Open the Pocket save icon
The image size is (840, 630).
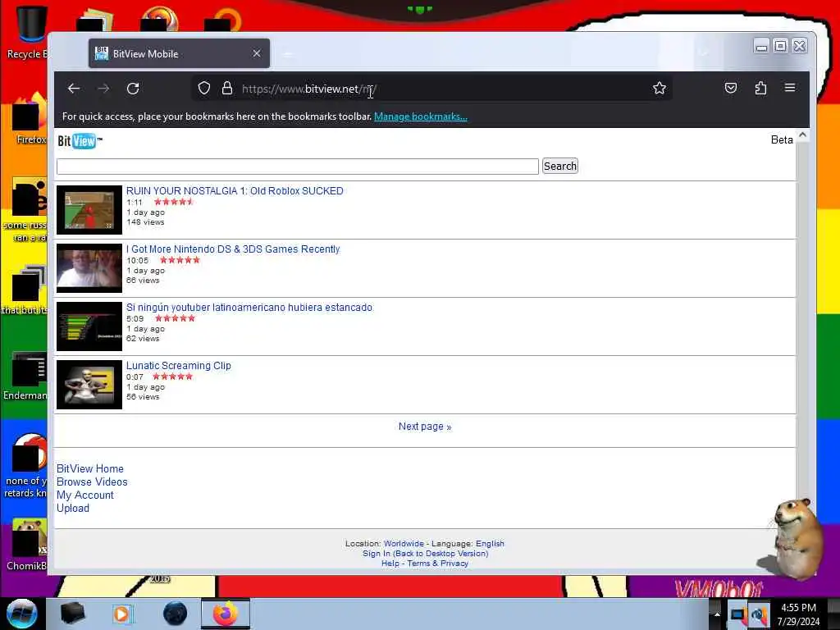pos(731,88)
